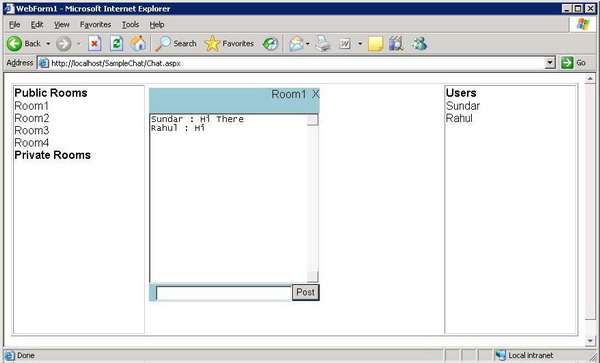Click page scrollbar up arrow
This screenshot has width=600, height=363.
coord(590,79)
